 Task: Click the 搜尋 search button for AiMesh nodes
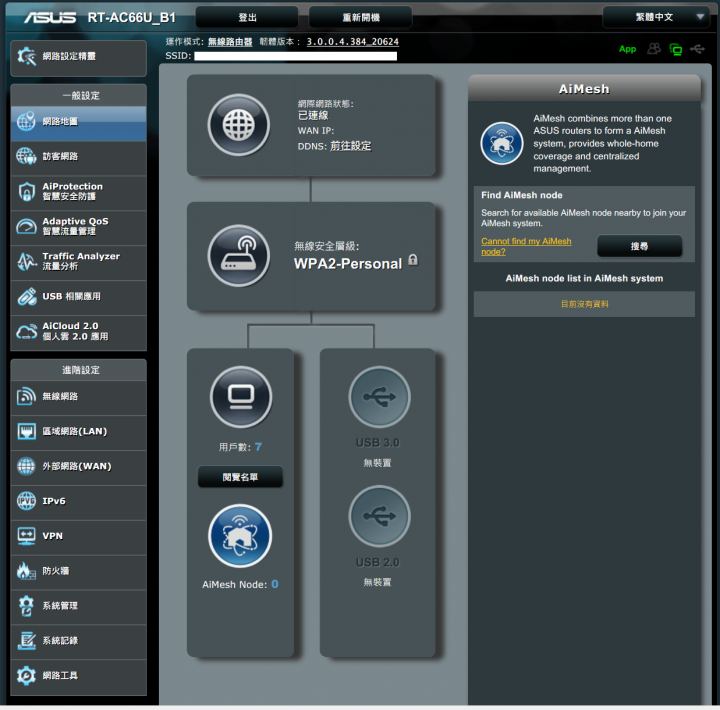pyautogui.click(x=639, y=246)
